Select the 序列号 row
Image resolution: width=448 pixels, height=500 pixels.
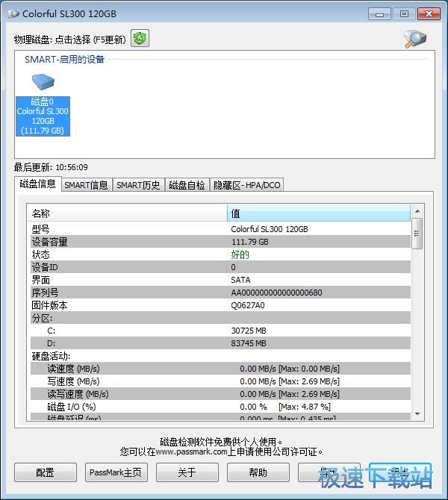[x=220, y=293]
